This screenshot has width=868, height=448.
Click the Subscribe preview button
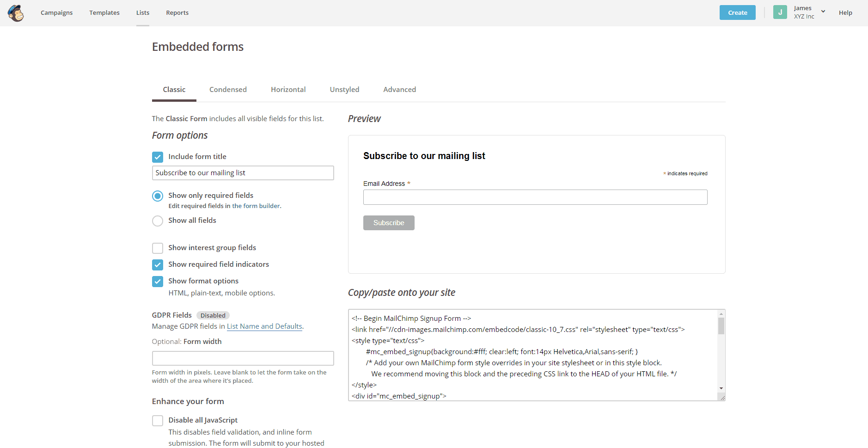coord(389,223)
